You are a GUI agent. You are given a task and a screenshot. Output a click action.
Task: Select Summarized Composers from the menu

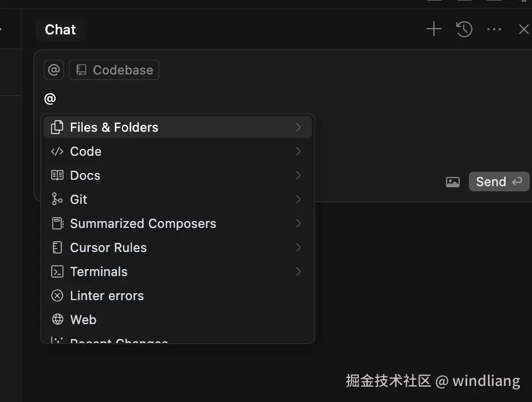pyautogui.click(x=143, y=223)
